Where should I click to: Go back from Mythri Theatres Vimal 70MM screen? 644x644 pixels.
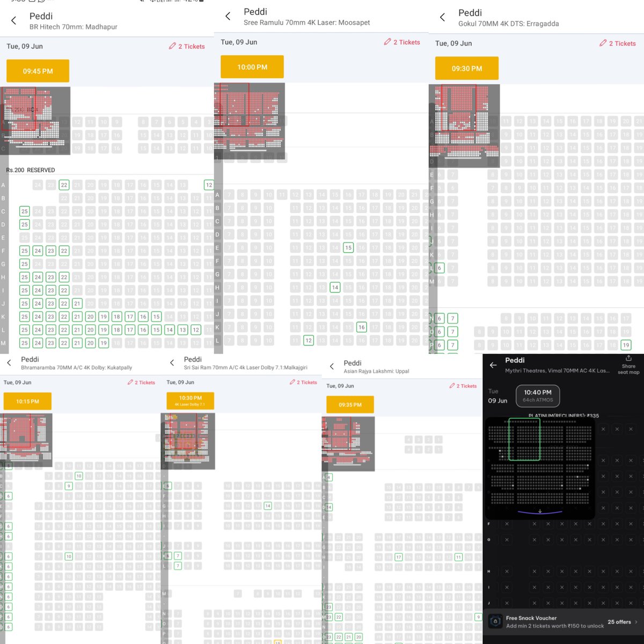[493, 365]
